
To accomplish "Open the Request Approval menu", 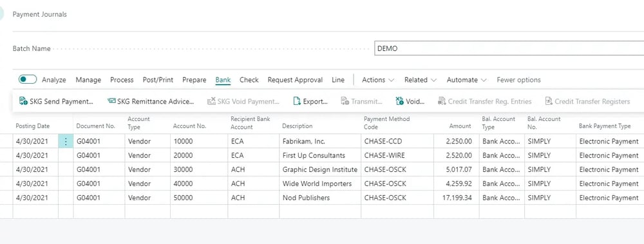I will tap(296, 80).
